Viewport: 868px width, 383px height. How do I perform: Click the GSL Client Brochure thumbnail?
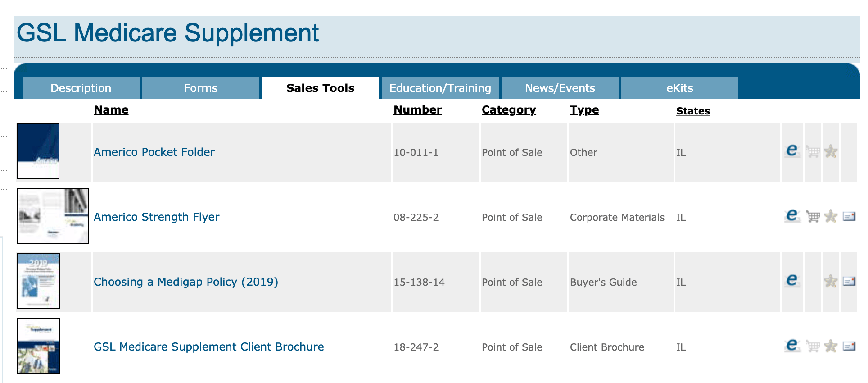tap(39, 346)
